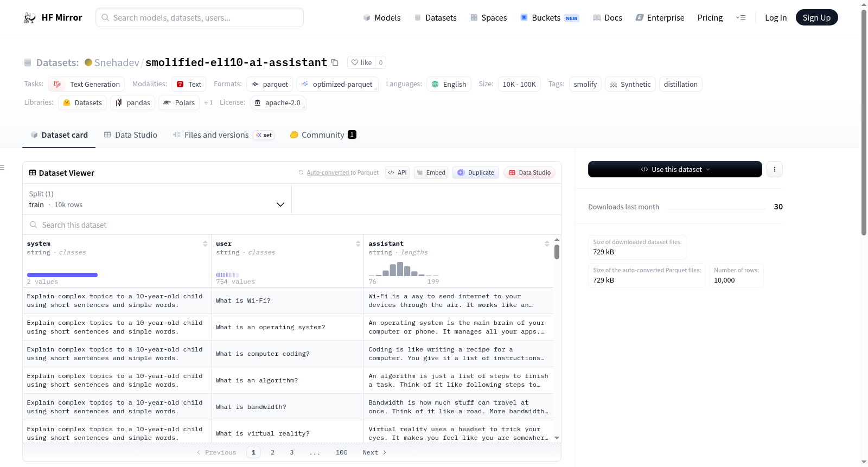Open the API button in Dataset Viewer
Screen dimensions: 868x467
(397, 172)
